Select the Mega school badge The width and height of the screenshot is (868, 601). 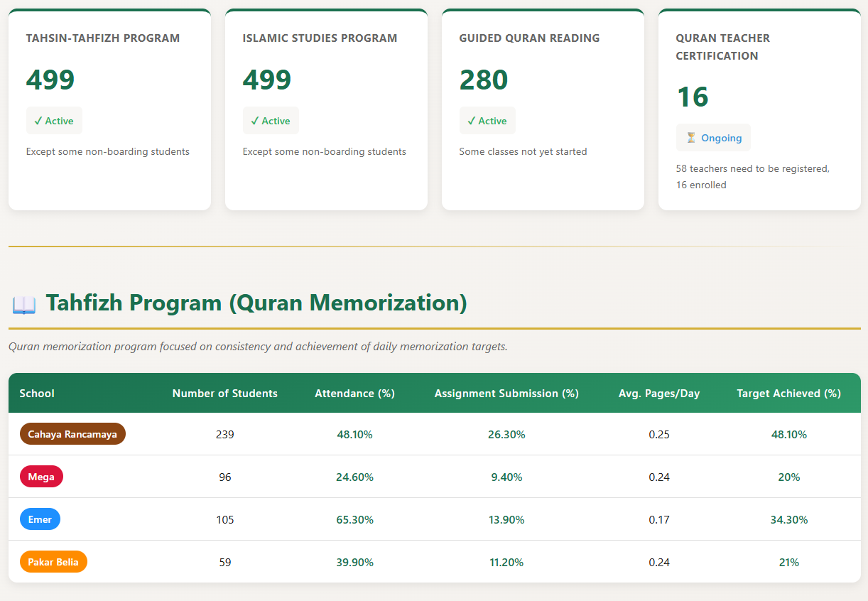(x=40, y=476)
